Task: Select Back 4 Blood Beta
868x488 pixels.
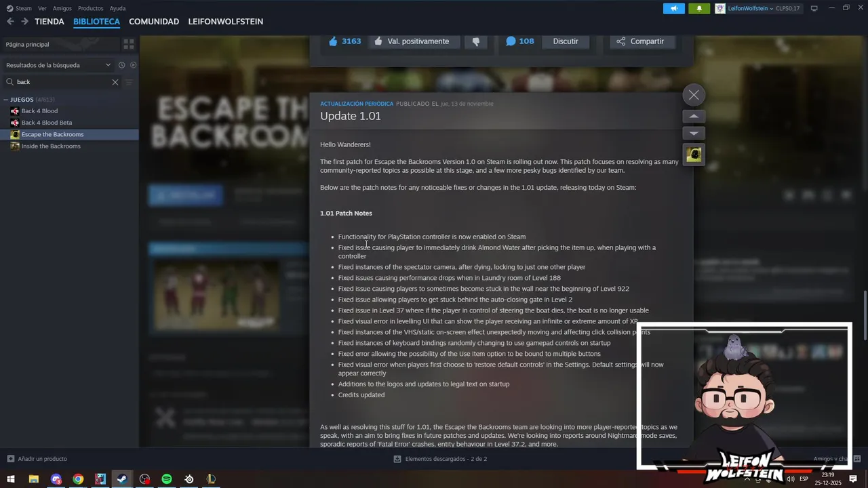Action: point(46,123)
